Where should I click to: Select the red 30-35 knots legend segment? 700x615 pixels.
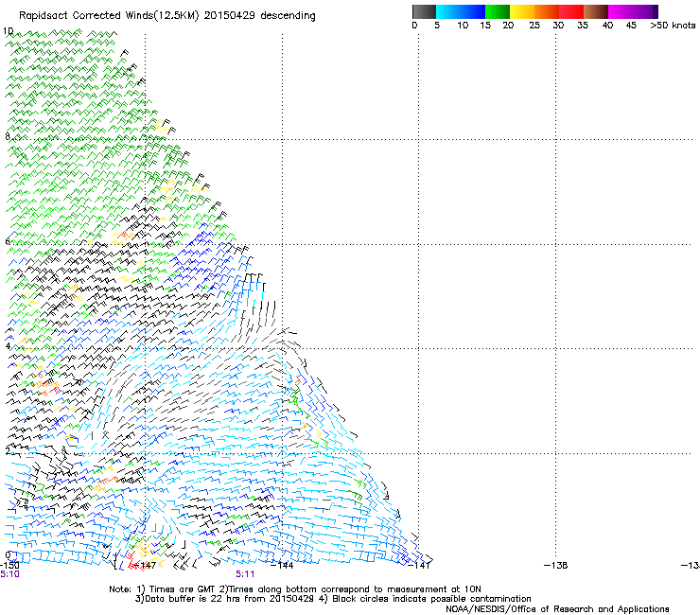(x=571, y=11)
